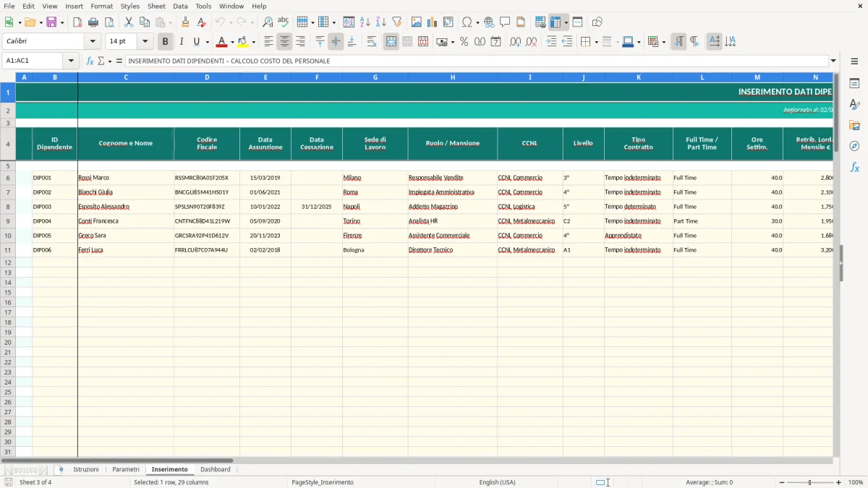This screenshot has height=488, width=868.
Task: Toggle Align Right
Action: click(300, 42)
